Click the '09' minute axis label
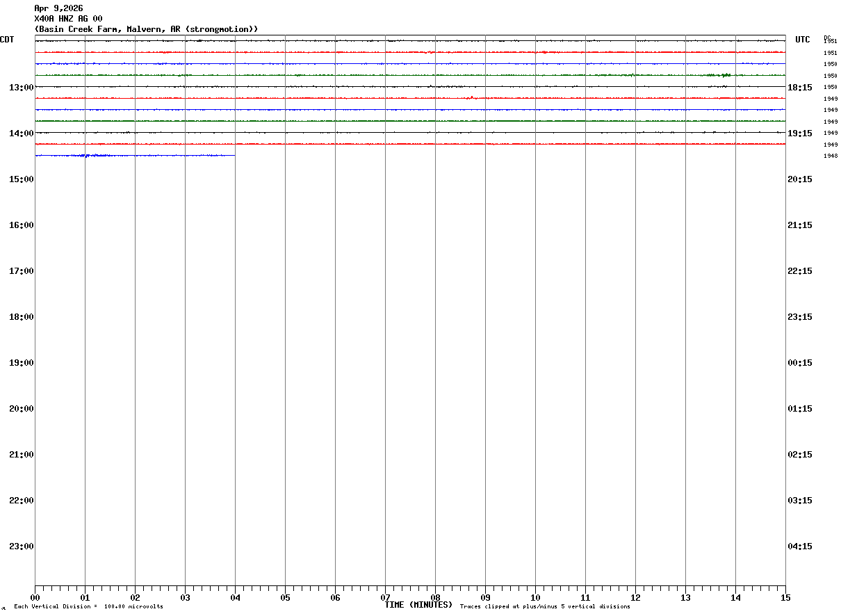The image size is (841, 616). pyautogui.click(x=485, y=597)
